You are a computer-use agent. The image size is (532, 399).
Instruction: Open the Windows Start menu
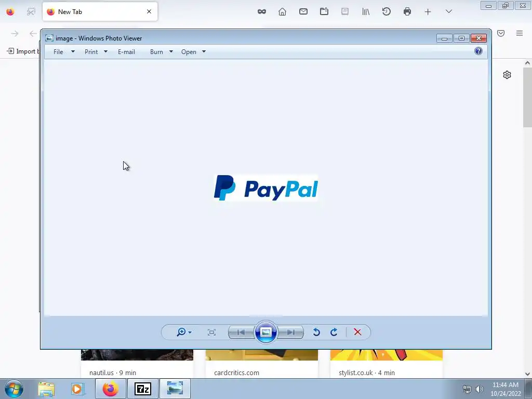click(x=14, y=389)
